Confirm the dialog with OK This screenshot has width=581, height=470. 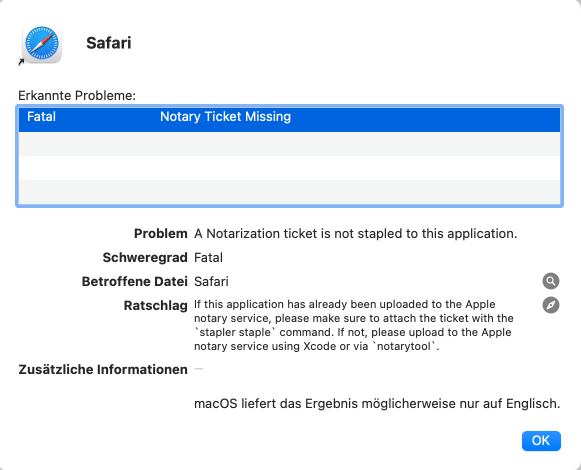pyautogui.click(x=541, y=441)
